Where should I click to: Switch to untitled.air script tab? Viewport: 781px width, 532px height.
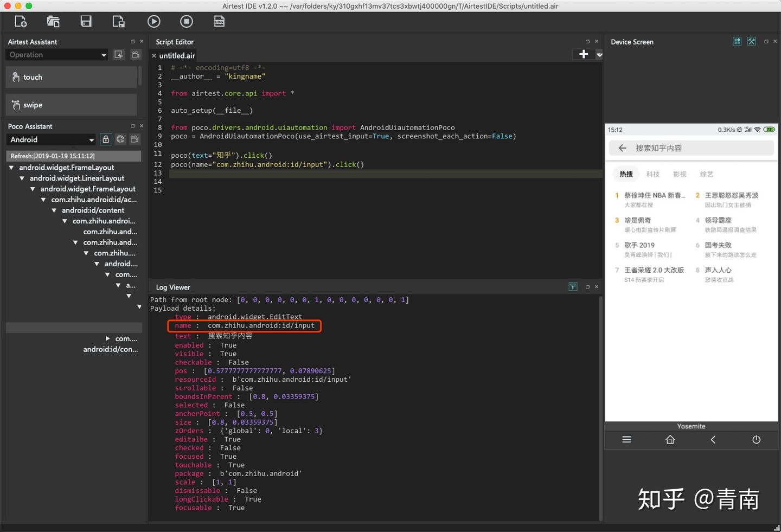click(x=177, y=56)
